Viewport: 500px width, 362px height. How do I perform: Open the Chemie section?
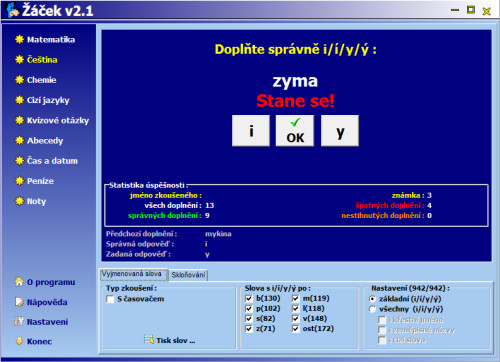41,80
